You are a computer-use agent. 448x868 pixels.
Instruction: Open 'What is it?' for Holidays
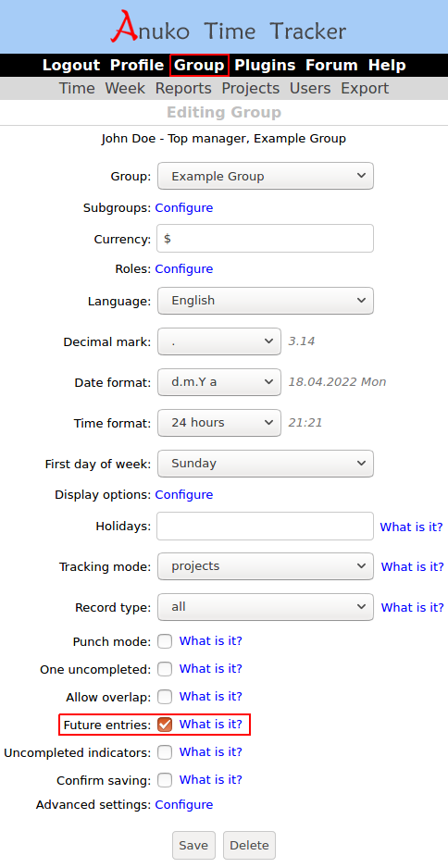tap(412, 527)
